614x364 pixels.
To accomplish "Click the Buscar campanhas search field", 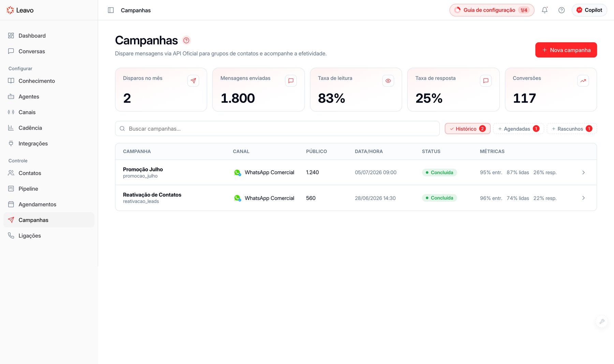I will [x=277, y=129].
